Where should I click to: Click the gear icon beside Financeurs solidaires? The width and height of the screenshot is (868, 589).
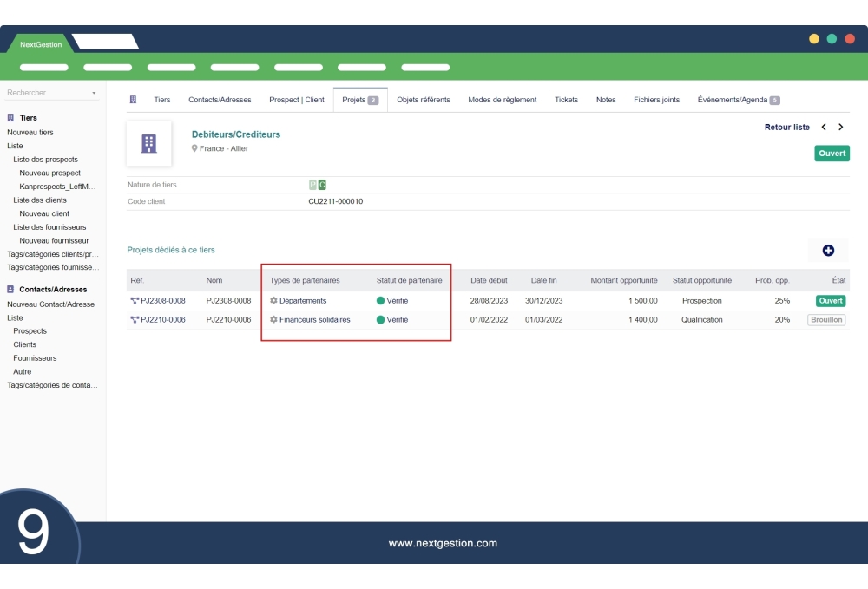coord(272,319)
